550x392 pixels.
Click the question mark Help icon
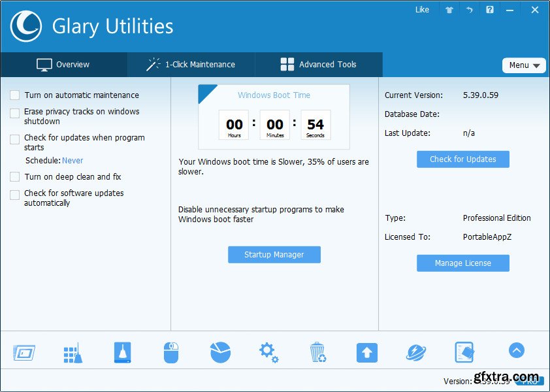click(490, 10)
